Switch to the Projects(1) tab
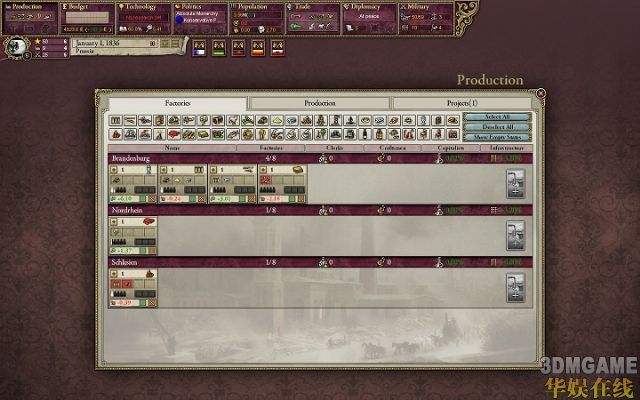 (x=462, y=103)
